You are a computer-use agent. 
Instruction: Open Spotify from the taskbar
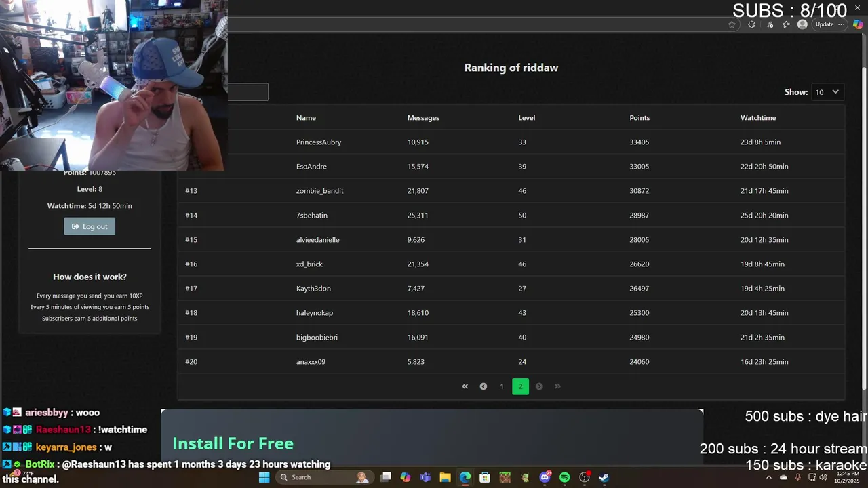564,477
